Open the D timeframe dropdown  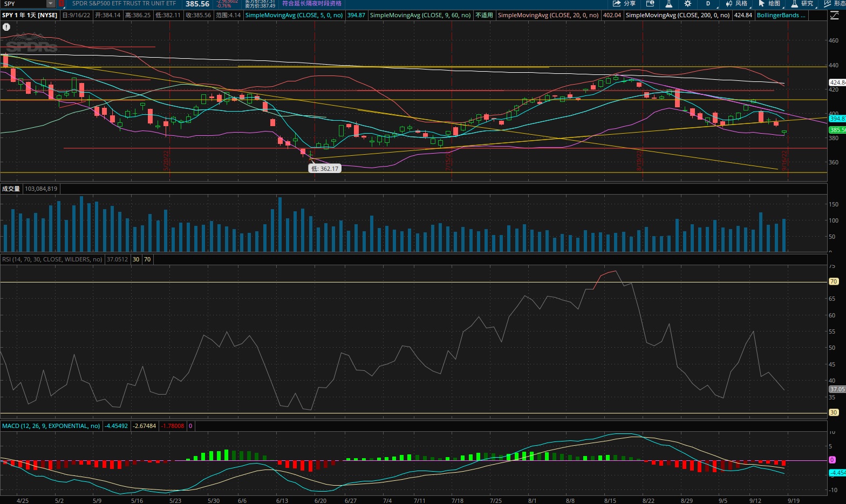click(x=708, y=4)
